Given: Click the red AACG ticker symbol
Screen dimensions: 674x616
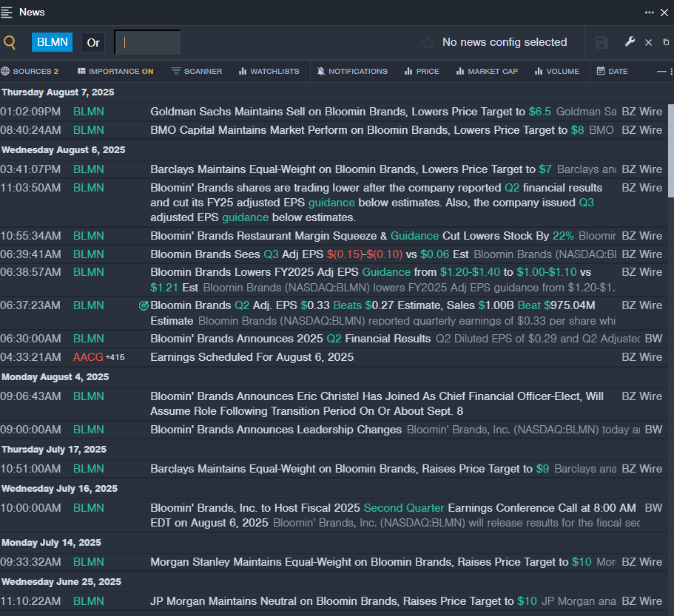Looking at the screenshot, I should click(x=88, y=357).
